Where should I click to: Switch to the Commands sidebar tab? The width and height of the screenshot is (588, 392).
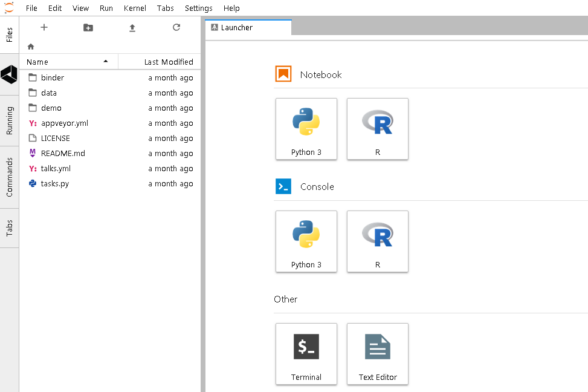10,177
